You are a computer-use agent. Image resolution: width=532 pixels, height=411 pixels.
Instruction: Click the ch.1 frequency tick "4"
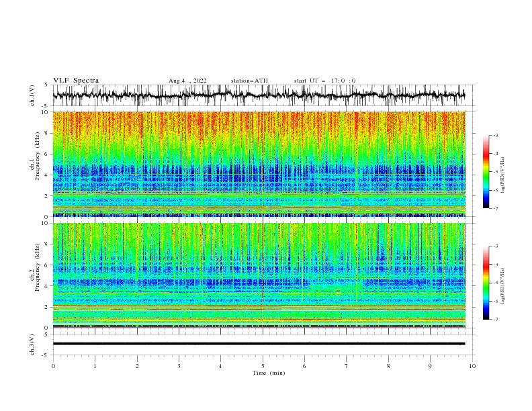tap(47, 175)
